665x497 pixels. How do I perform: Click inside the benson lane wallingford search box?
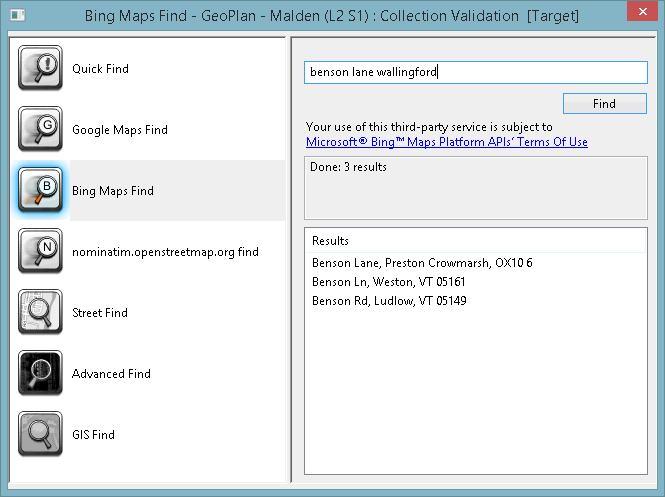pyautogui.click(x=476, y=72)
